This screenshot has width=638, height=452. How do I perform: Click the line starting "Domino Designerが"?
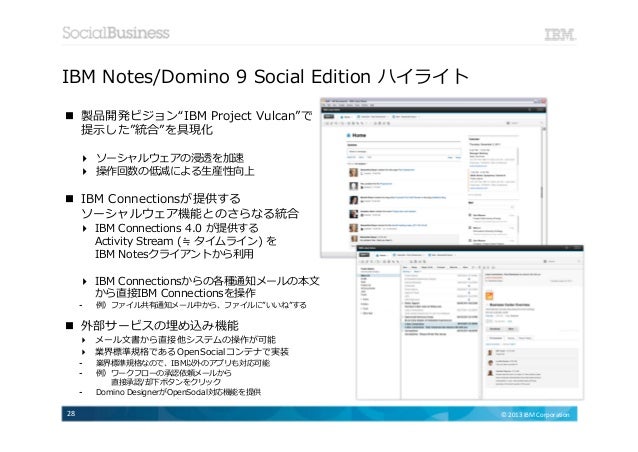(x=178, y=392)
